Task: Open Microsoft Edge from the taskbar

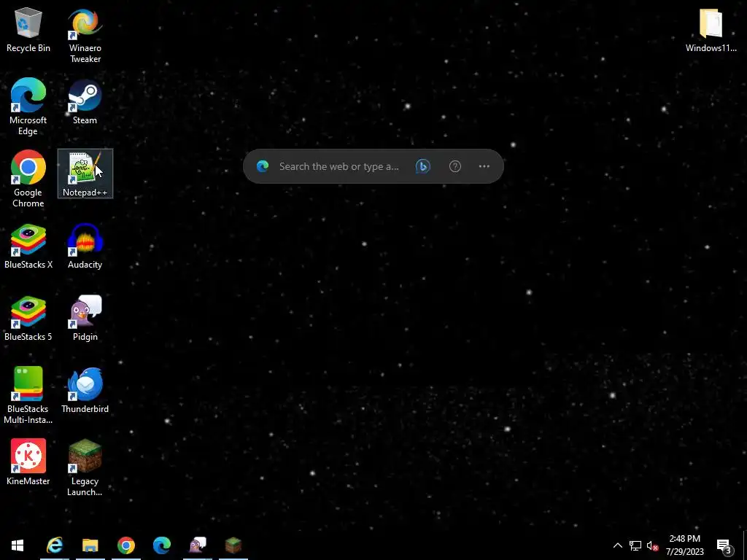Action: click(162, 545)
